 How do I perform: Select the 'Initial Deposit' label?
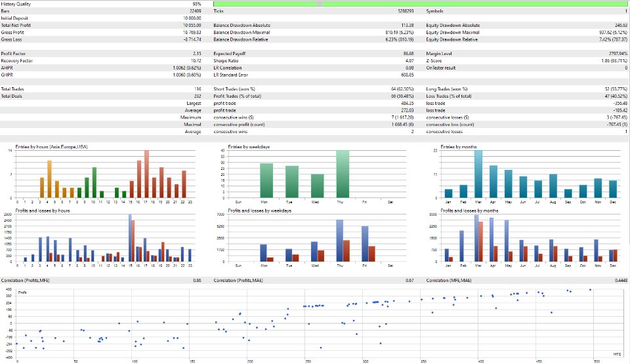tap(14, 18)
